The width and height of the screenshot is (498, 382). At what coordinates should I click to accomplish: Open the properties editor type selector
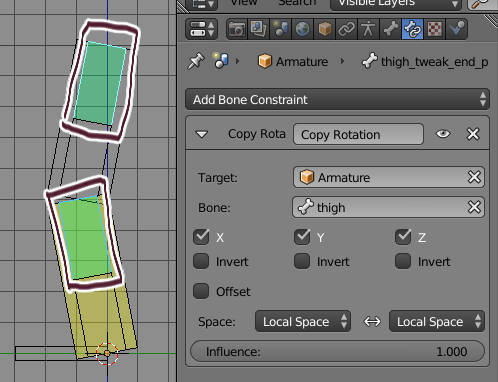202,29
